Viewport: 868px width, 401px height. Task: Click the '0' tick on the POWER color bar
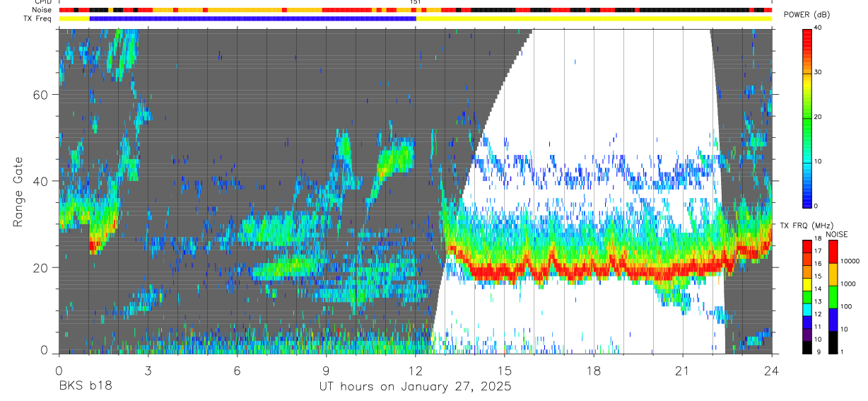point(816,205)
